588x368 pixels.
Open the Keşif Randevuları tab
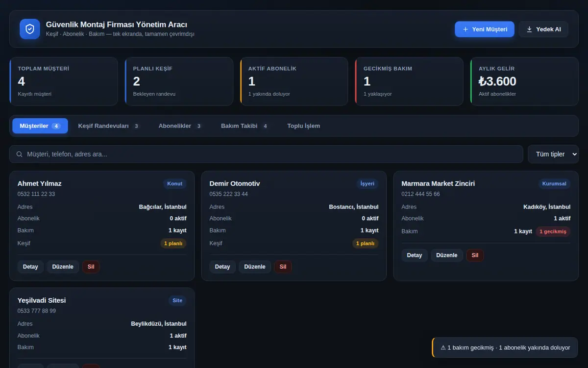[x=109, y=126]
